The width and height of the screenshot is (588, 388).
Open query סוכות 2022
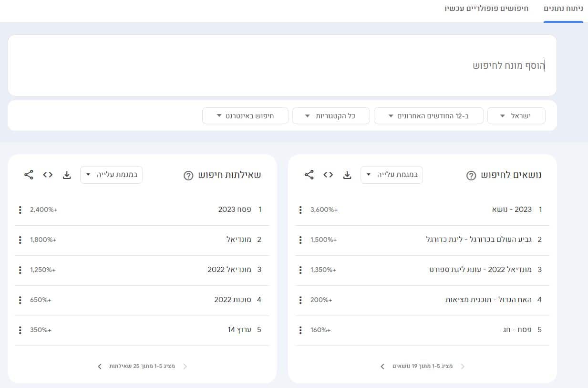point(233,300)
